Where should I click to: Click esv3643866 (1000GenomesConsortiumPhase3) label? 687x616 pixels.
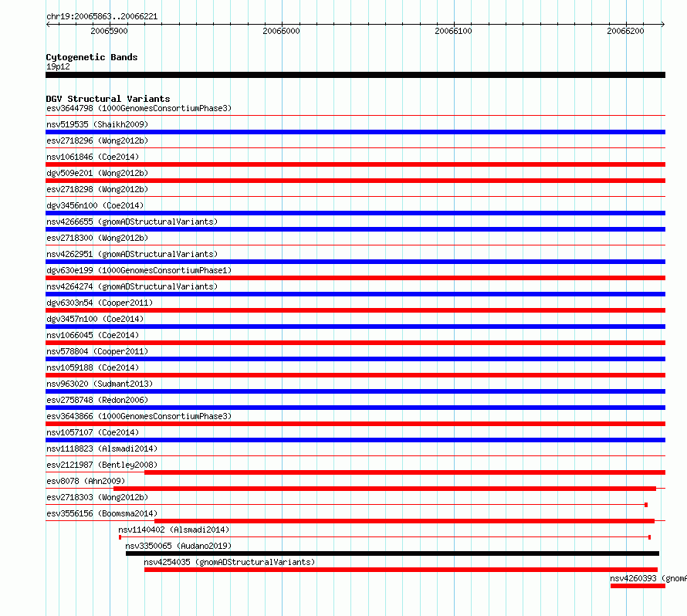pos(139,416)
